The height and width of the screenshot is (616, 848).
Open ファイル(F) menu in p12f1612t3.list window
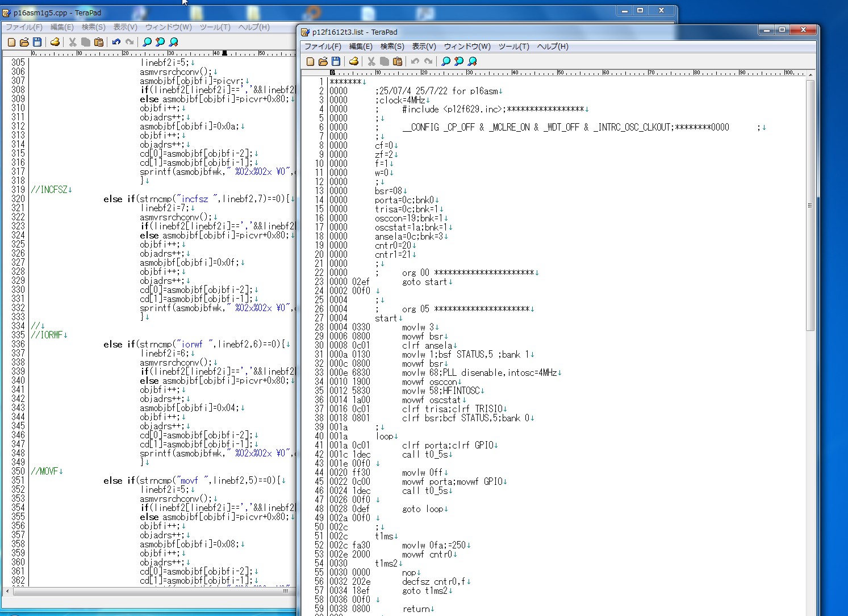point(323,47)
